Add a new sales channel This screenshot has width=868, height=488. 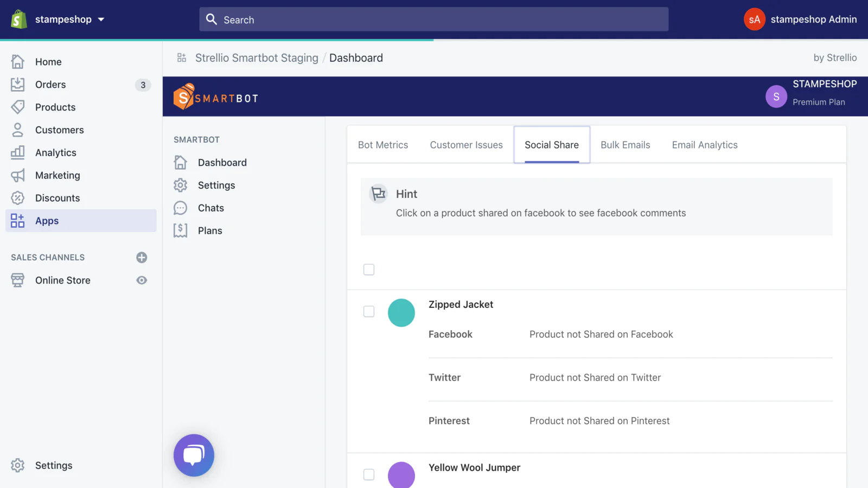(142, 258)
